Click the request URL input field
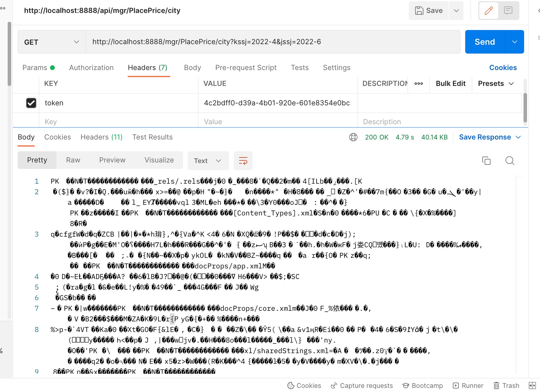540x392 pixels. tap(273, 42)
